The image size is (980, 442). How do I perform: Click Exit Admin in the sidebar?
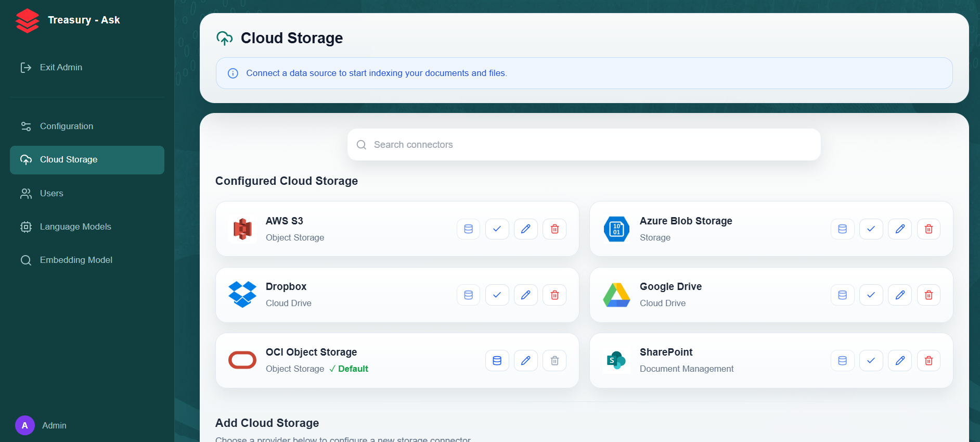pos(87,68)
